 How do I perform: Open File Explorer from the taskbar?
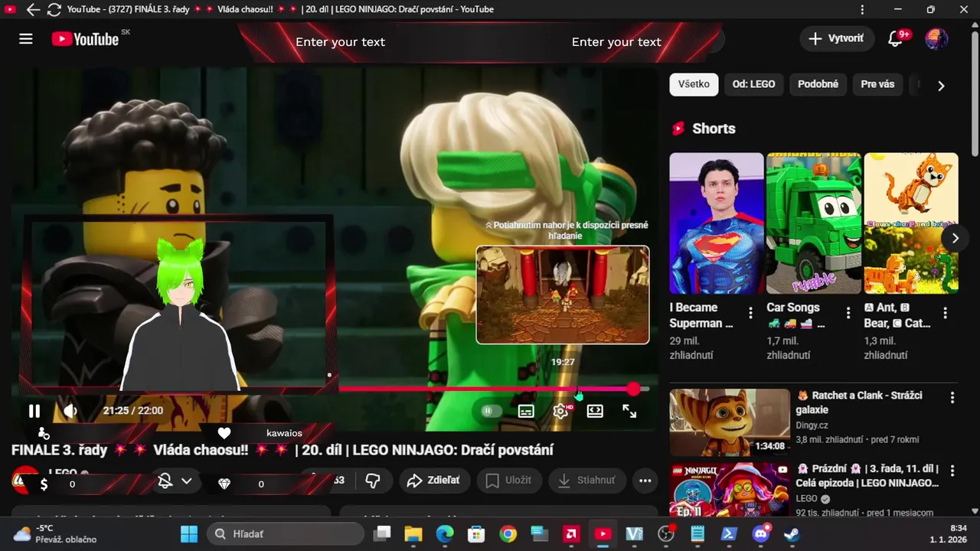tap(413, 534)
